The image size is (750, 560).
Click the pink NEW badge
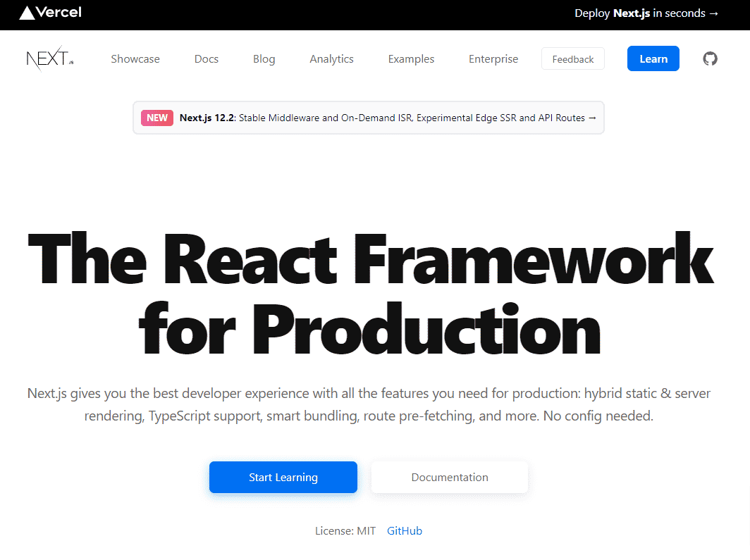coord(157,118)
